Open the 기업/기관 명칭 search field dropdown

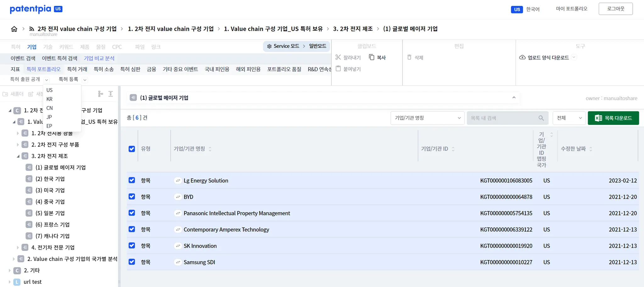(427, 118)
